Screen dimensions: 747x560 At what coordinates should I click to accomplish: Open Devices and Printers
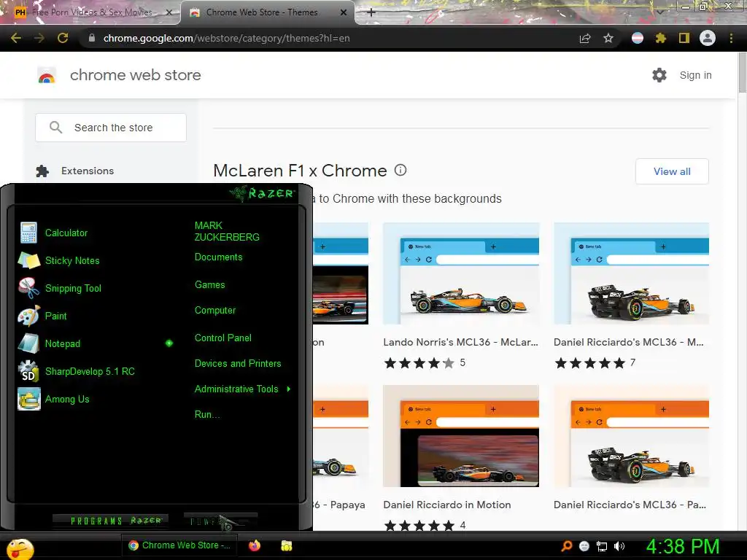tap(238, 363)
